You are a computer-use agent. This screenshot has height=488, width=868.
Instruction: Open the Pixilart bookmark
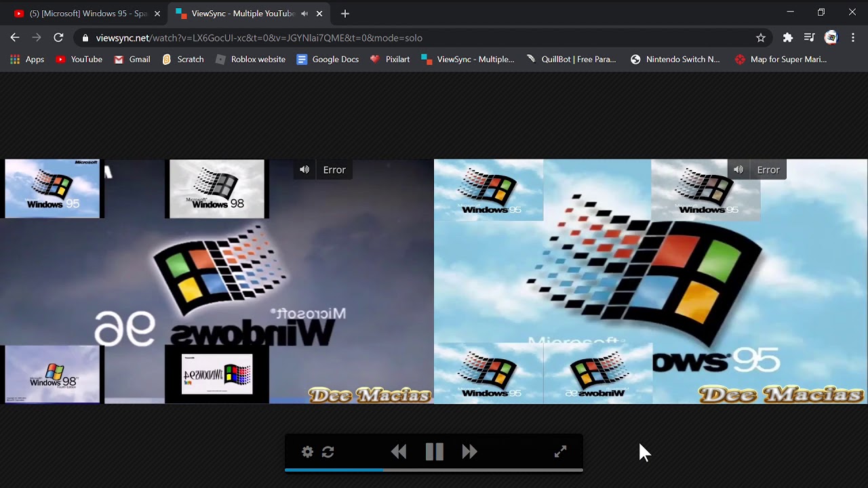pos(390,60)
